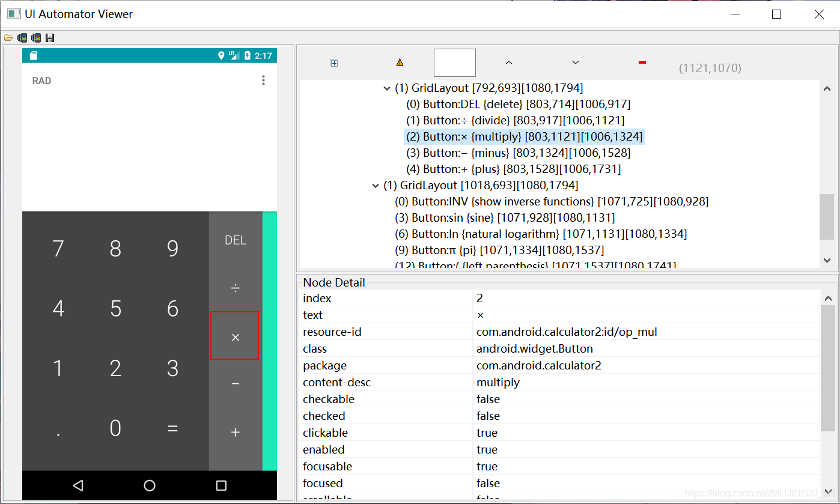
Task: Tap the Android recent apps square
Action: click(221, 485)
